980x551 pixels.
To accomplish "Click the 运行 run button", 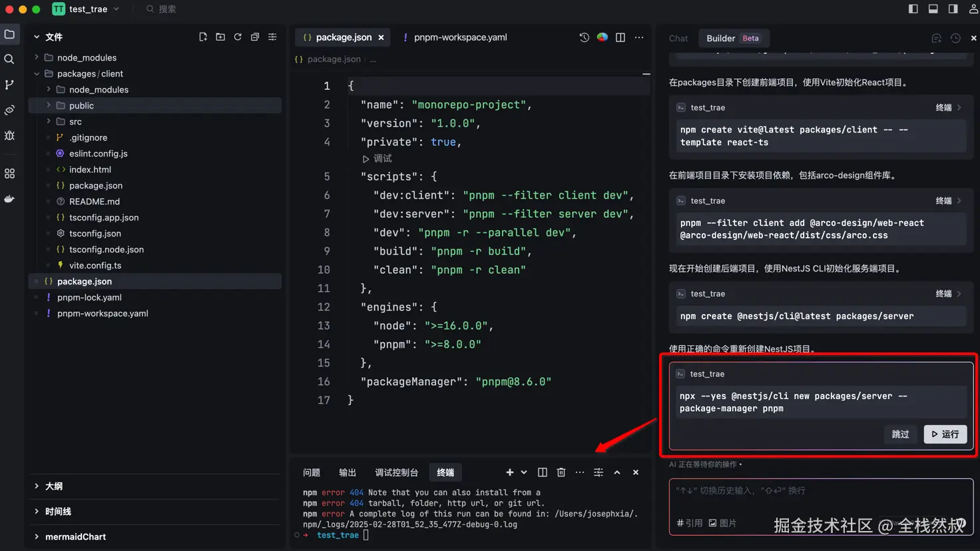I will (x=945, y=434).
